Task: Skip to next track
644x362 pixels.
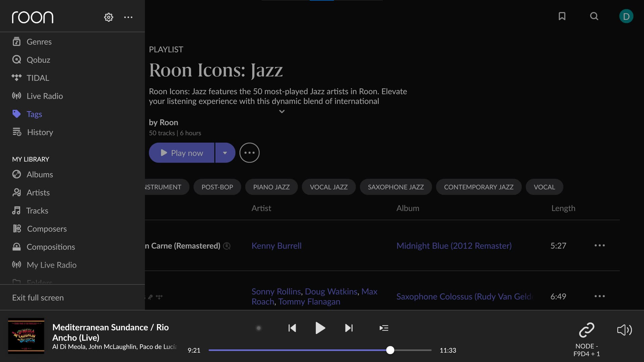Action: [349, 328]
